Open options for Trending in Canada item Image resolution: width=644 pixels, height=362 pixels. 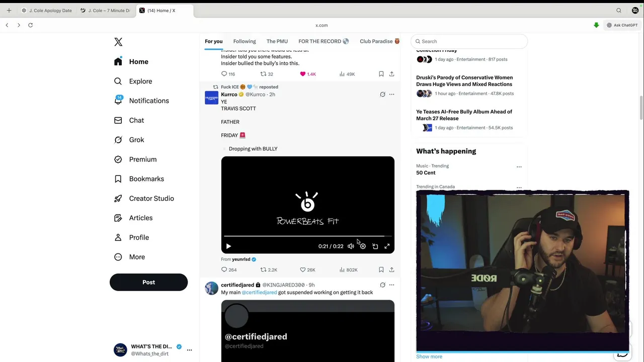click(519, 188)
